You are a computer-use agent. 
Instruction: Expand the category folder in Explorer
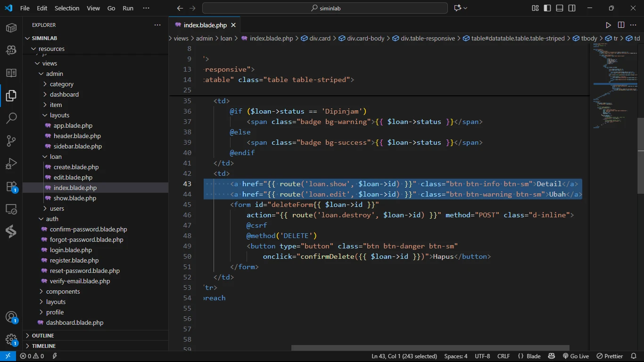(61, 84)
